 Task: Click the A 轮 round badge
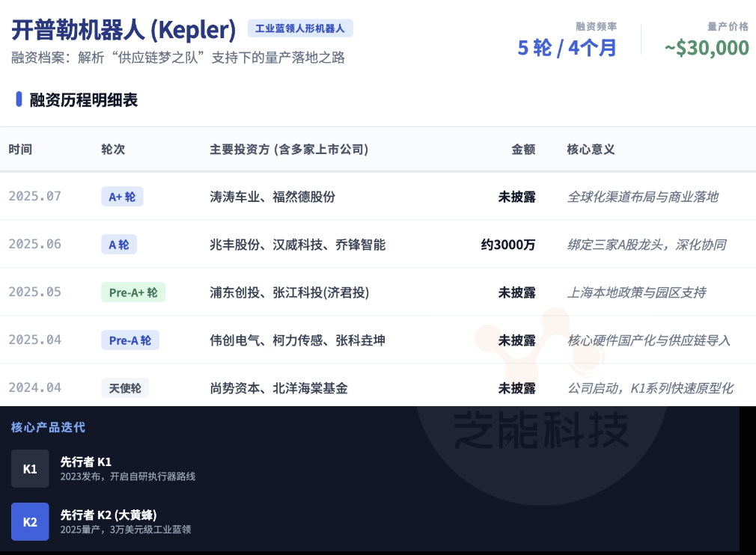point(119,245)
